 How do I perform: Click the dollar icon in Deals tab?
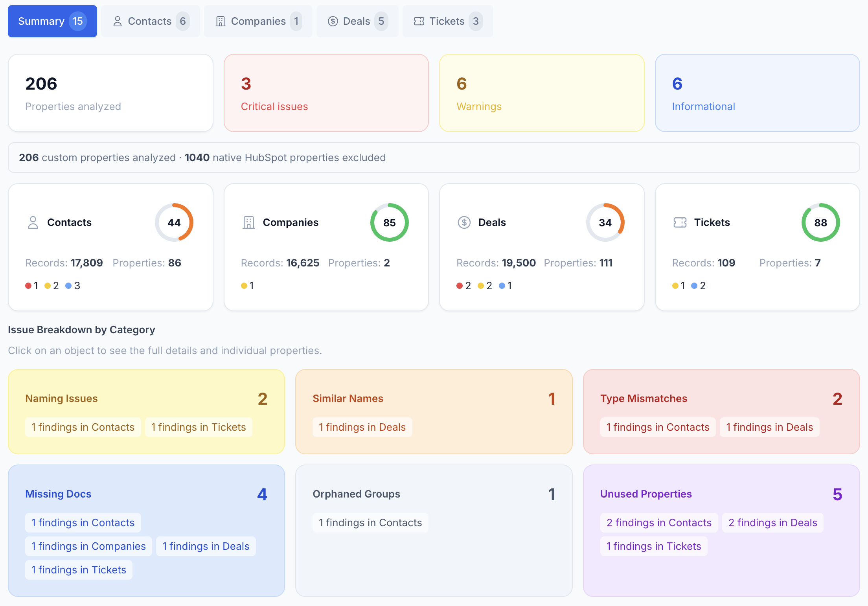pos(333,21)
